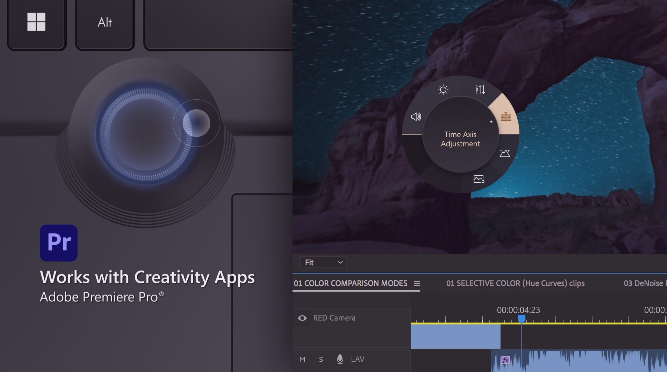Viewport: 667px width, 372px height.
Task: Toggle RED Camera track visibility eye
Action: tap(302, 318)
